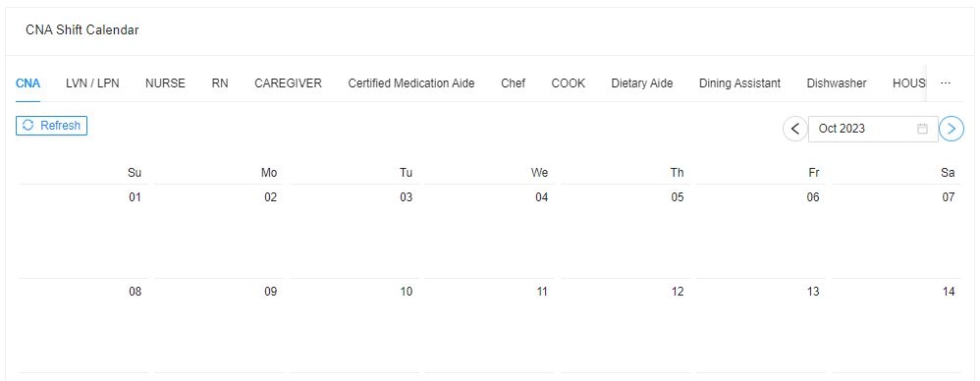Click the Refresh button
This screenshot has width=980, height=381.
tap(51, 126)
